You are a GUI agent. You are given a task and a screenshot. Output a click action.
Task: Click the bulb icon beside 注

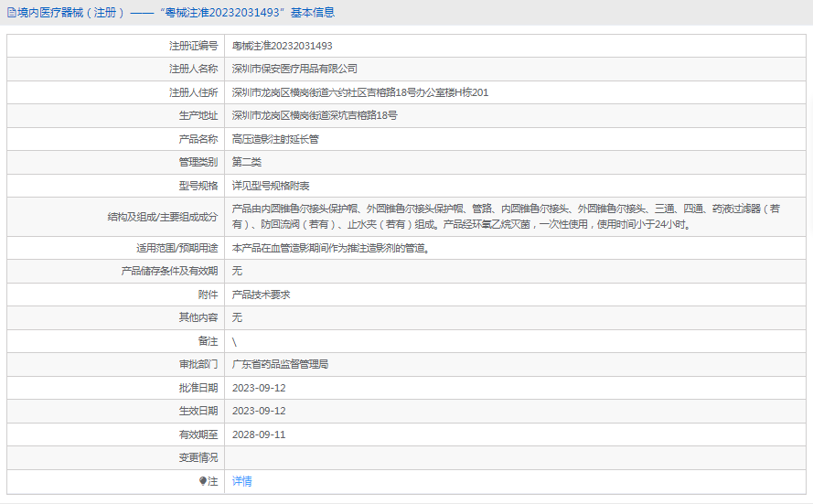(203, 481)
